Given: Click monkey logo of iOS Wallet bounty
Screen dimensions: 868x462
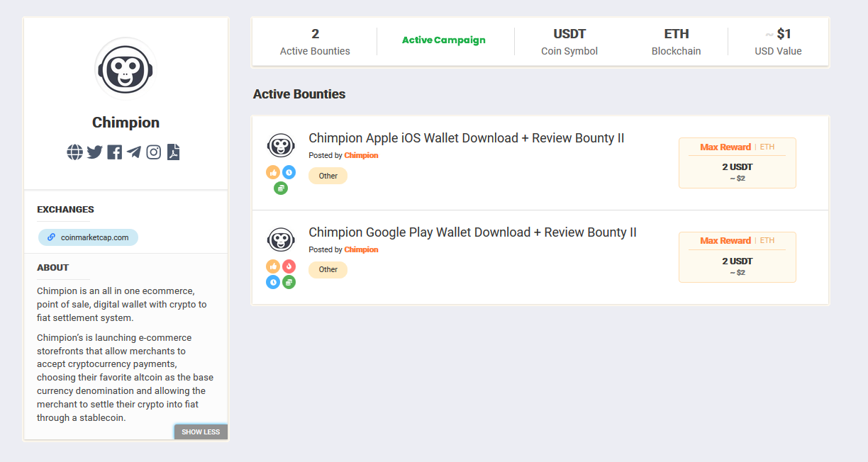Looking at the screenshot, I should pyautogui.click(x=281, y=145).
